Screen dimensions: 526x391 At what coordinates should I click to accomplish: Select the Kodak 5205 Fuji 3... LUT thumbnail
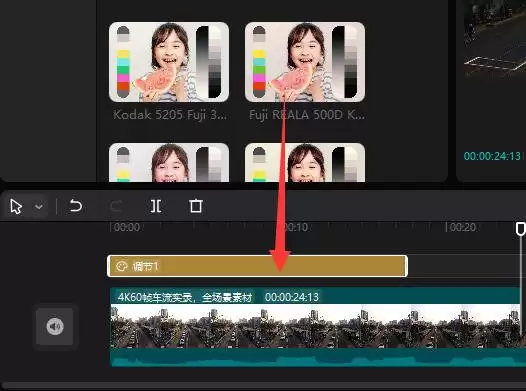(169, 62)
